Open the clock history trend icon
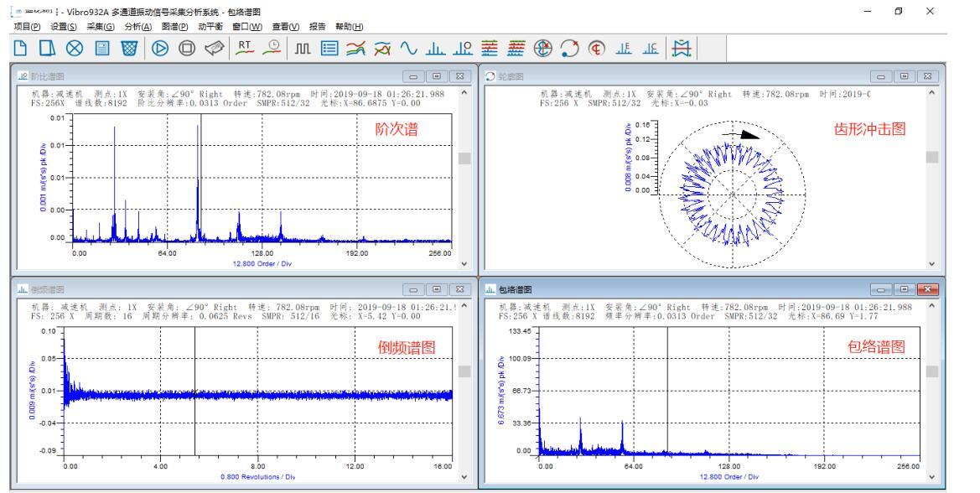 tap(272, 48)
